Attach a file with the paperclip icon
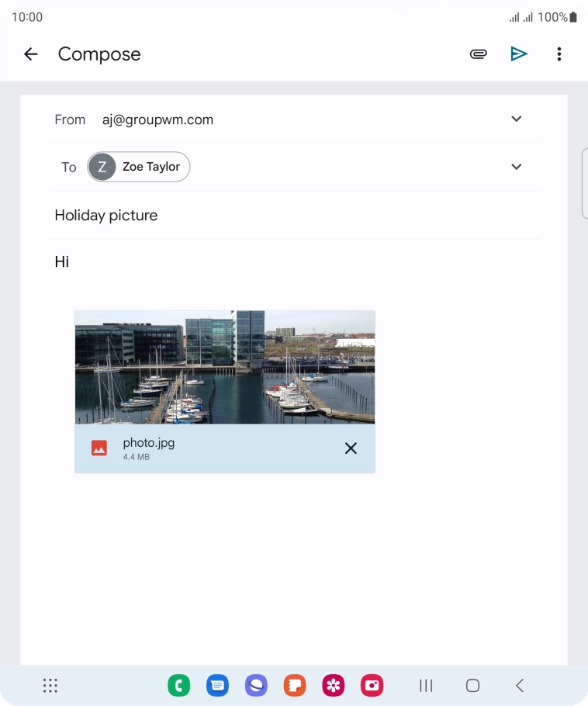 pos(479,54)
